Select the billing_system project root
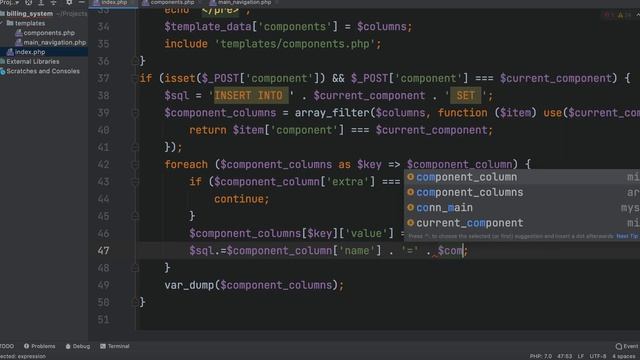Image resolution: width=640 pixels, height=360 pixels. click(29, 13)
